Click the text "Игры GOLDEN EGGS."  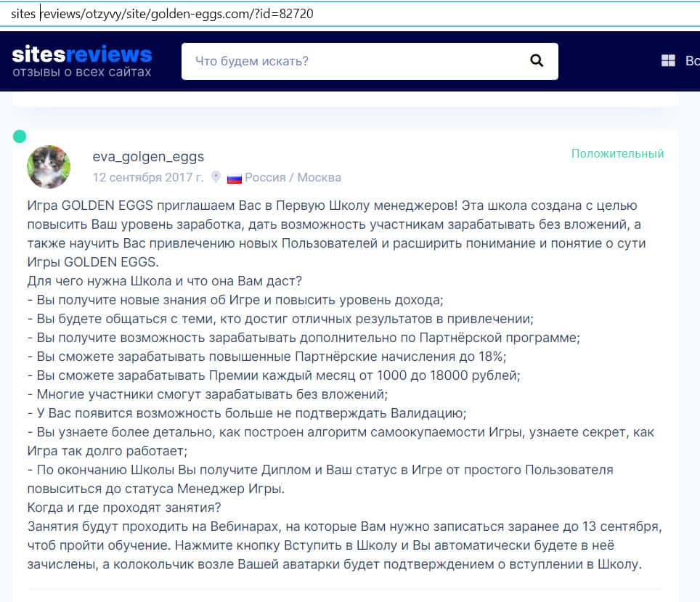click(93, 261)
